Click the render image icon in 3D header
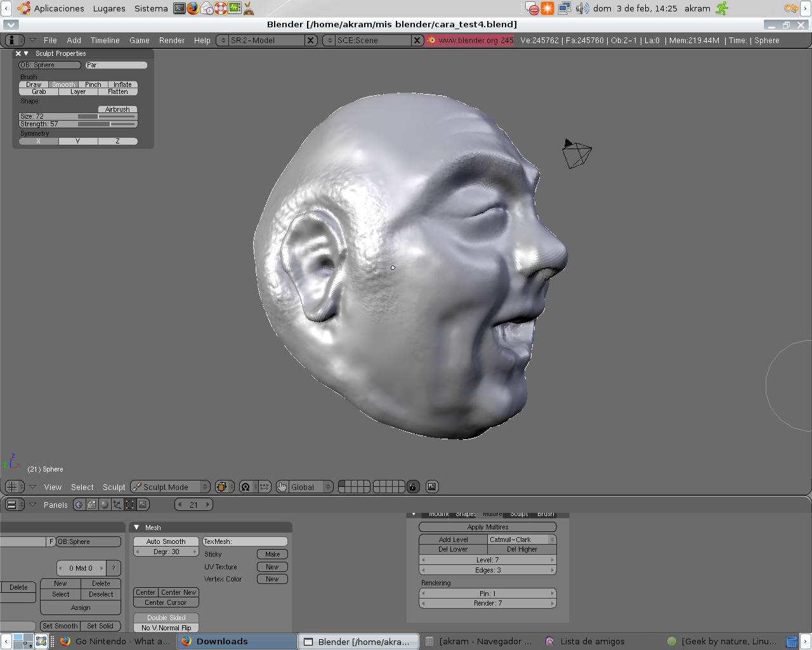Image resolution: width=812 pixels, height=650 pixels. click(432, 487)
